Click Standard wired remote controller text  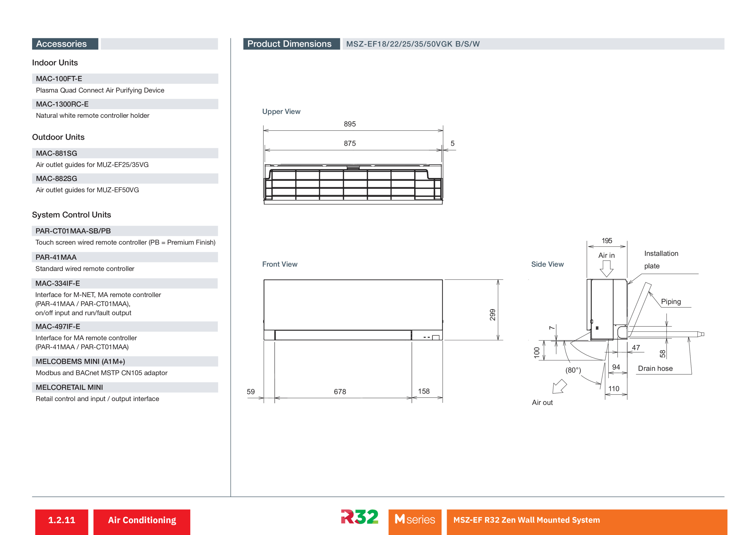(x=85, y=269)
